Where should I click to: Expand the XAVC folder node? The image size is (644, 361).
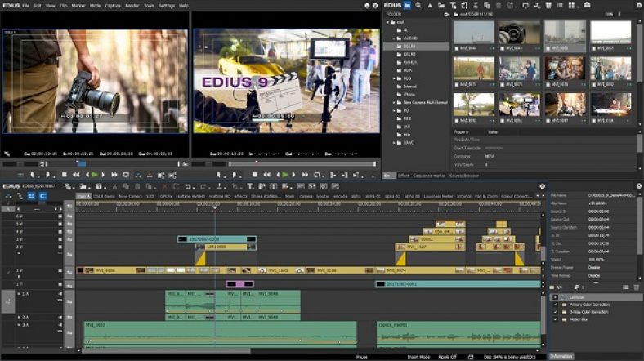(x=396, y=143)
